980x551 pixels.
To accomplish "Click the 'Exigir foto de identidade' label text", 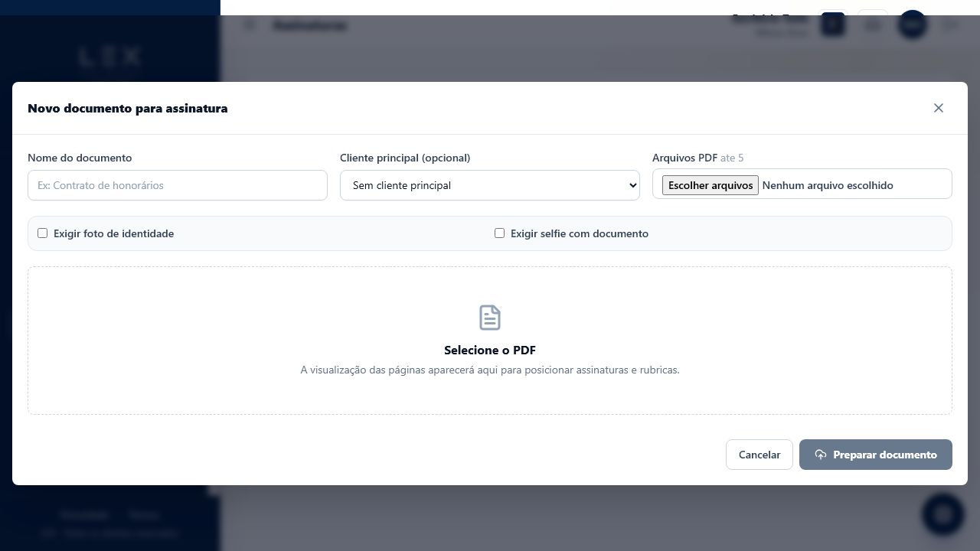I will point(114,233).
